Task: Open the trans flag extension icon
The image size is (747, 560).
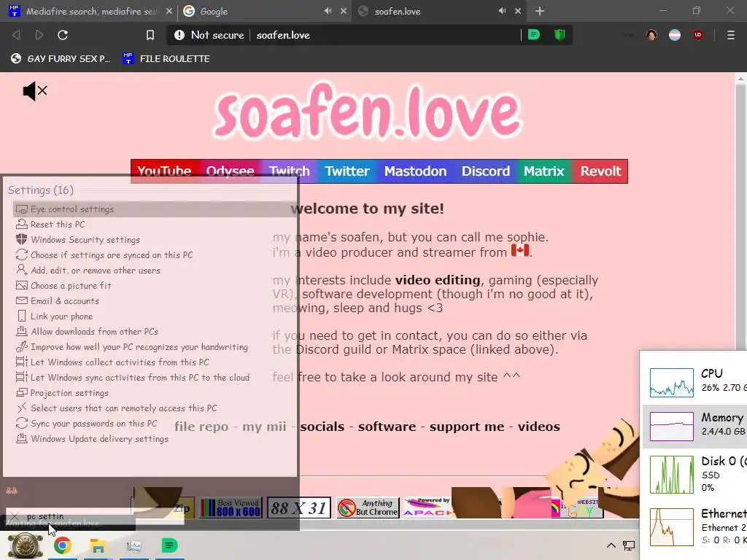Action: click(x=675, y=35)
